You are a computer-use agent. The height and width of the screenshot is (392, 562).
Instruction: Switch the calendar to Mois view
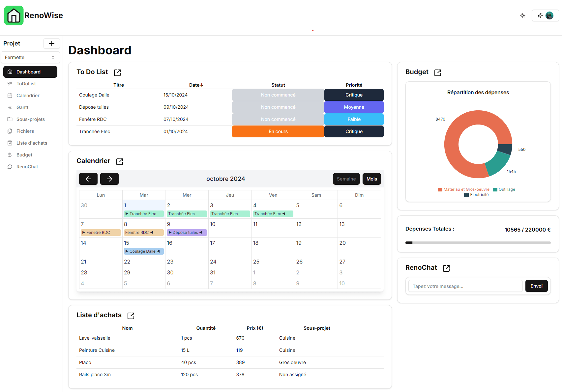tap(371, 179)
